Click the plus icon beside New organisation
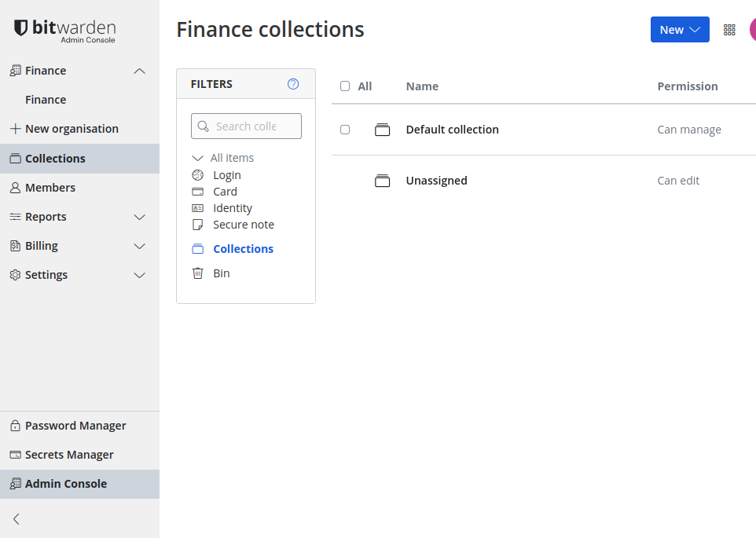The image size is (756, 538). [16, 129]
